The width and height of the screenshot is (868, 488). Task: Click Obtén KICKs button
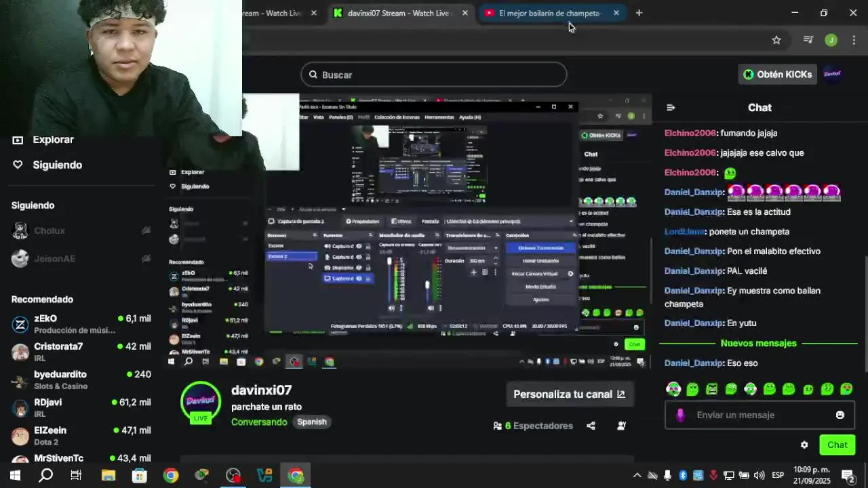[777, 75]
